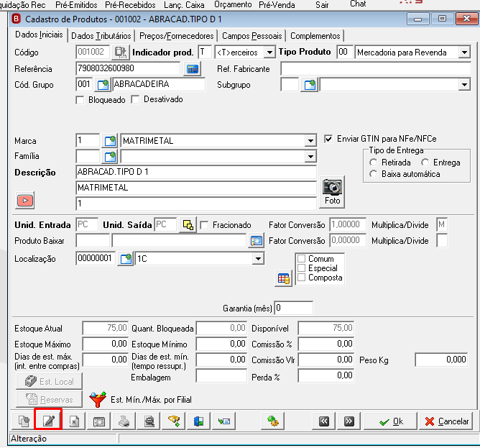Tick the Composta checkbox
The image size is (480, 448).
302,278
